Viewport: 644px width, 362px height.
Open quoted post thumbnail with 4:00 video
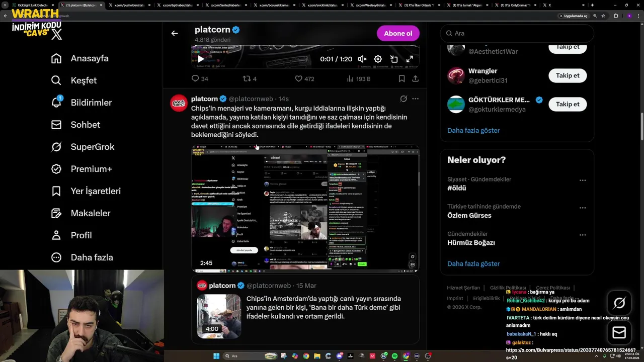(219, 316)
